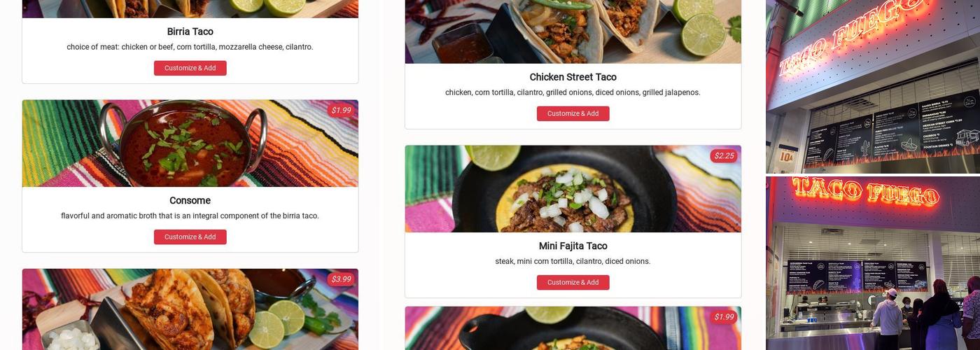The width and height of the screenshot is (980, 350).
Task: Click the Birria Taco description text
Action: pyautogui.click(x=190, y=47)
